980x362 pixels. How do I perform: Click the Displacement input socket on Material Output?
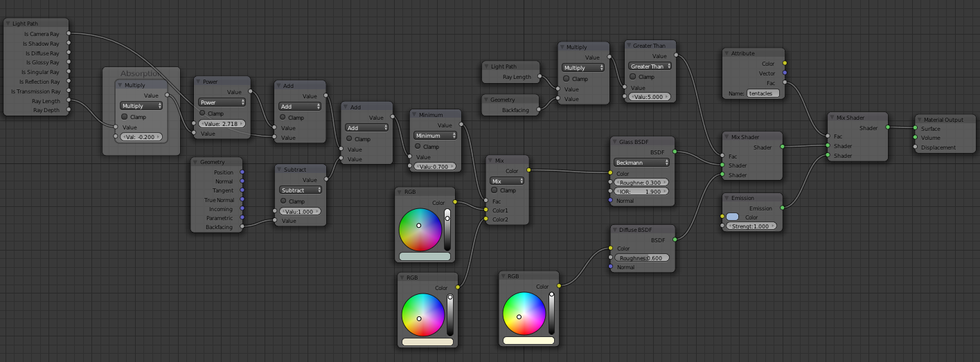coord(915,147)
